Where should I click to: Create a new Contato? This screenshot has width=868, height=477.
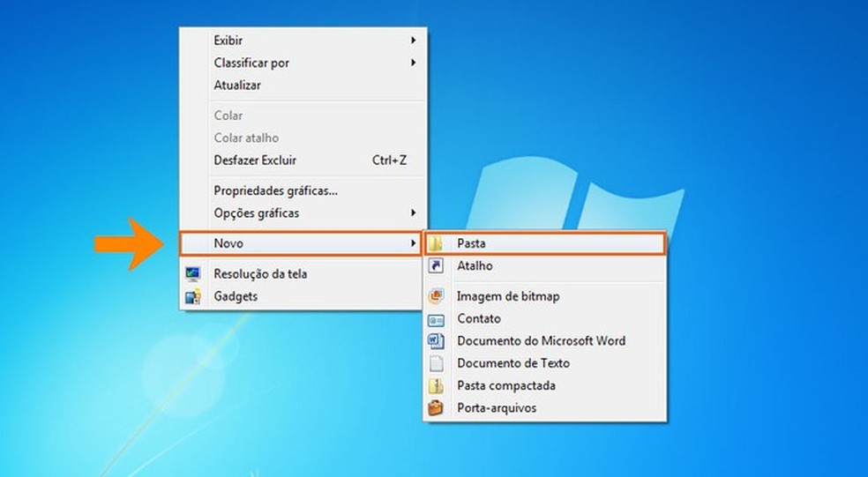pos(545,319)
